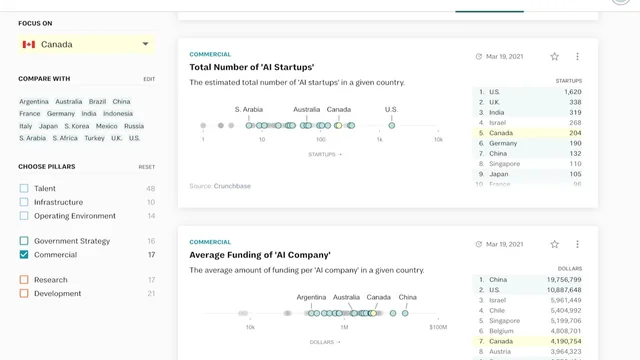This screenshot has width=640, height=360.
Task: Click the India 319 ranking row
Action: [528, 112]
